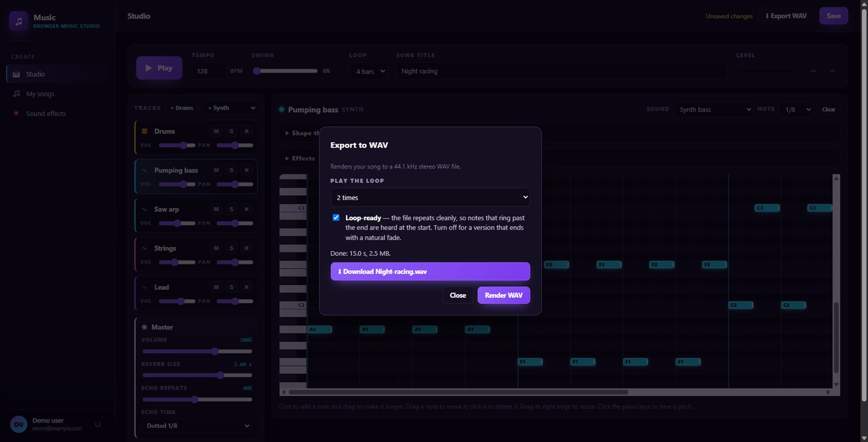The image size is (868, 442).
Task: Go to Studio in the sidebar
Action: (56, 74)
